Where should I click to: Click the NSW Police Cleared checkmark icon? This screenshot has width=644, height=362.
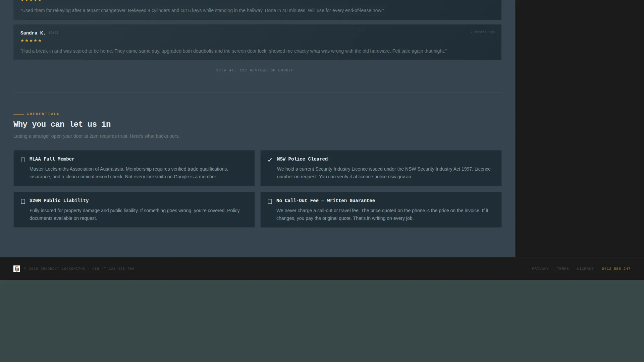tap(270, 160)
